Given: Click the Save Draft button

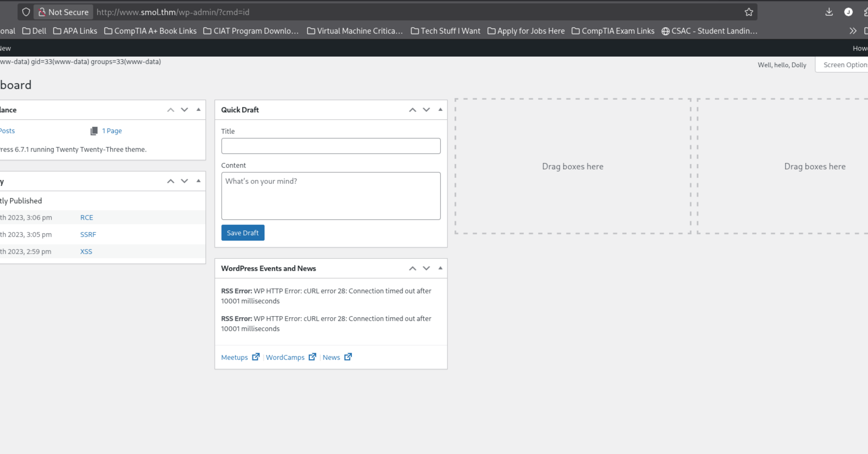Looking at the screenshot, I should point(243,233).
